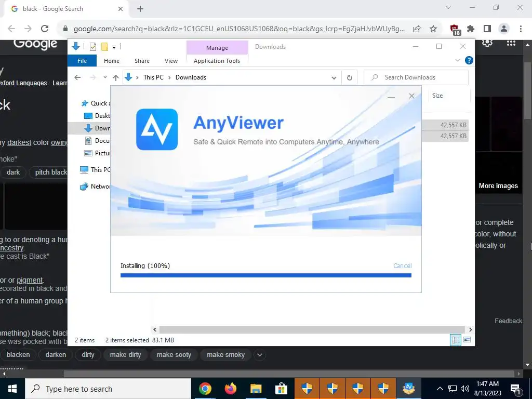
Task: Select Quick access in navigation pane
Action: click(95, 103)
